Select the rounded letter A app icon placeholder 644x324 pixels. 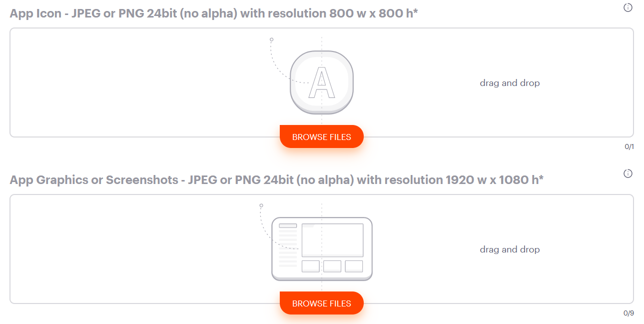(x=322, y=82)
